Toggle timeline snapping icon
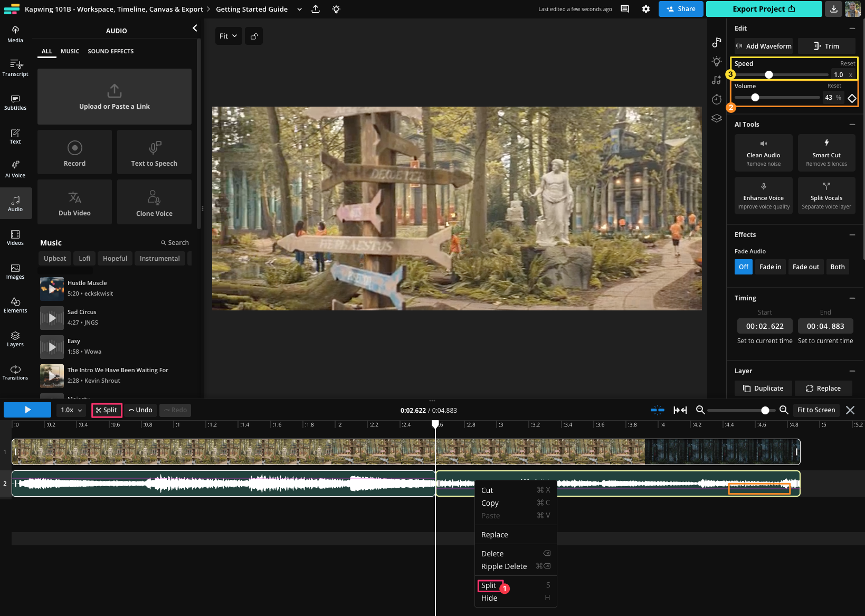 click(658, 410)
